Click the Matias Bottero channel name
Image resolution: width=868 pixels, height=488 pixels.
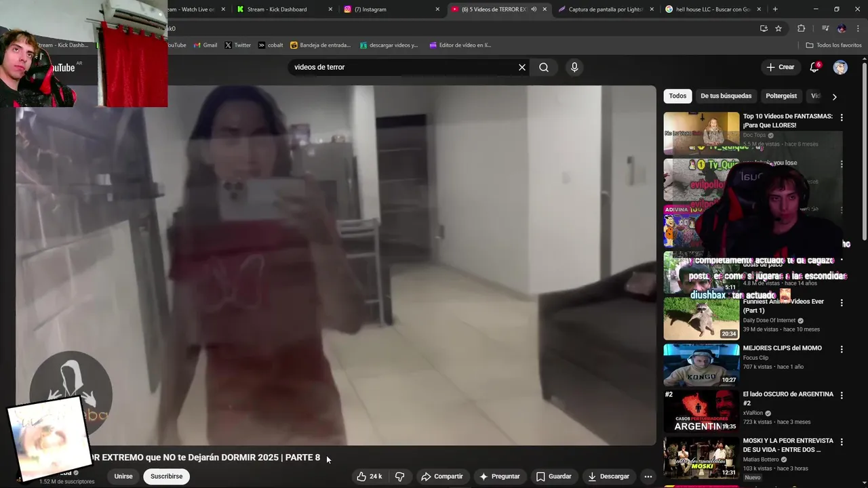(x=760, y=460)
